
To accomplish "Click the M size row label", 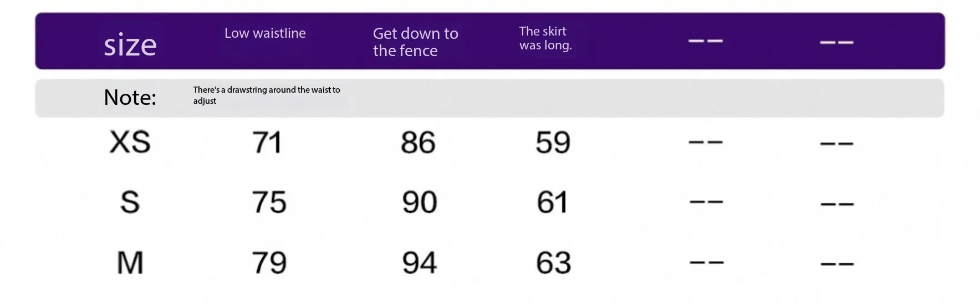I will click(x=130, y=263).
